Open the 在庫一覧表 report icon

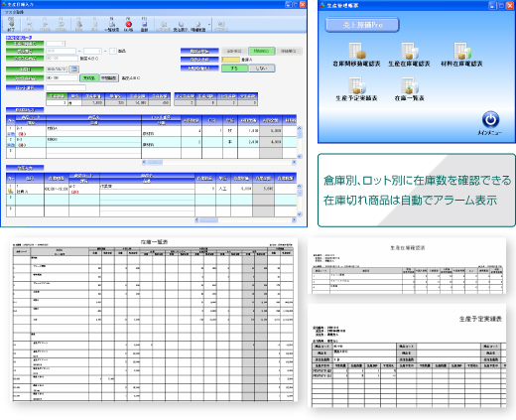point(409,89)
